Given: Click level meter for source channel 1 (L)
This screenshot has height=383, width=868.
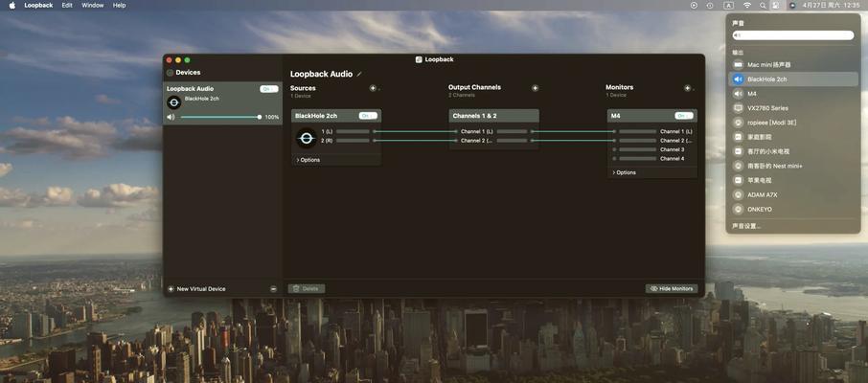Looking at the screenshot, I should pyautogui.click(x=353, y=132).
